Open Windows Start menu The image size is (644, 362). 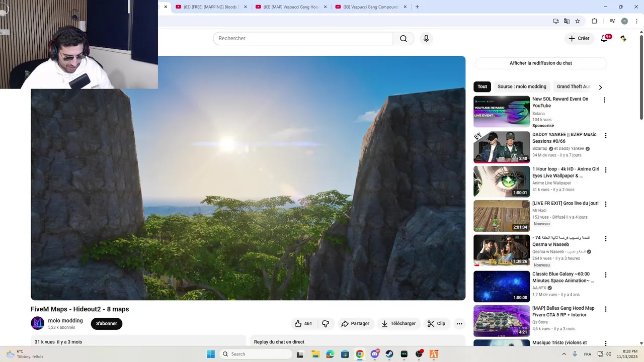point(211,354)
